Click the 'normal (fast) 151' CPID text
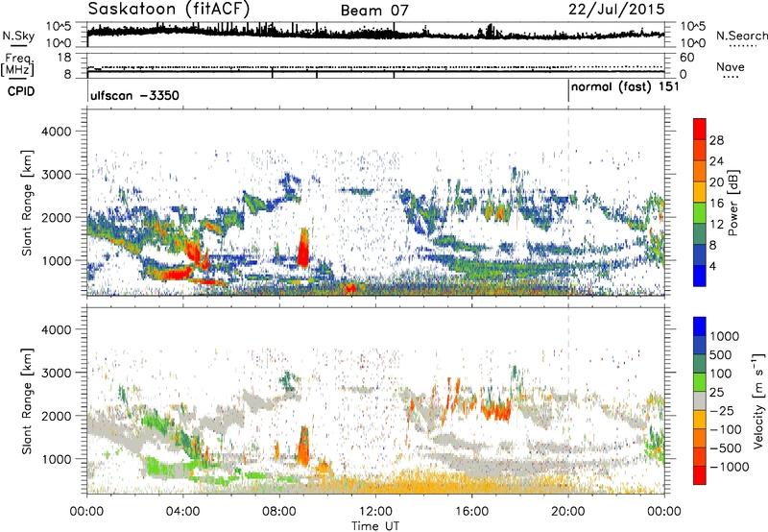Screen dimensions: 768x532 point(625,87)
